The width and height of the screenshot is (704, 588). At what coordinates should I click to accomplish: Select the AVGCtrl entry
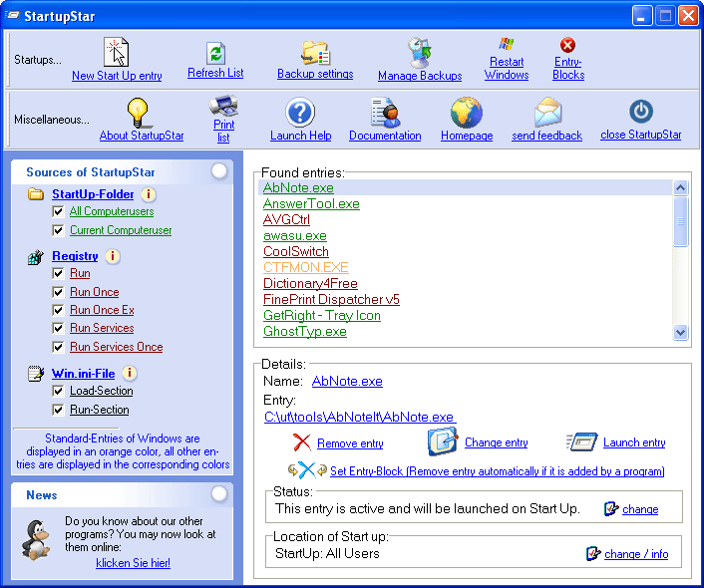[x=286, y=219]
